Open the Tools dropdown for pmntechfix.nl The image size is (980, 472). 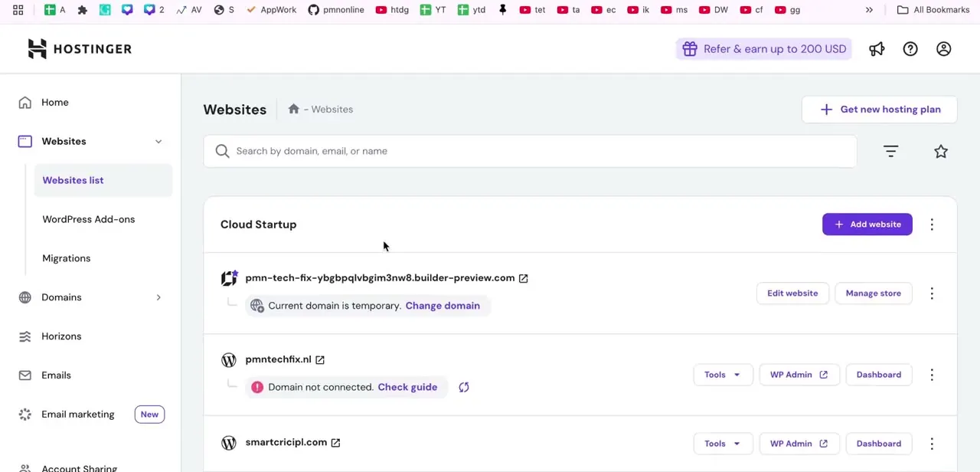722,375
